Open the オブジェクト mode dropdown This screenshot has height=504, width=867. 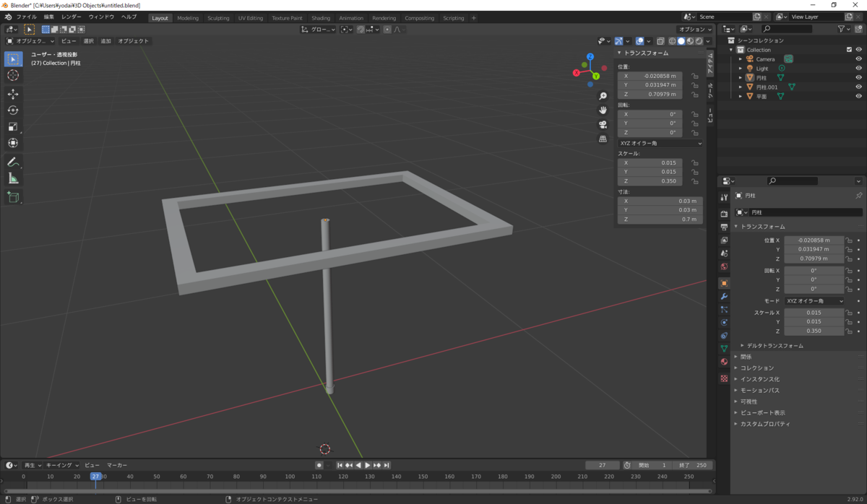click(x=30, y=41)
